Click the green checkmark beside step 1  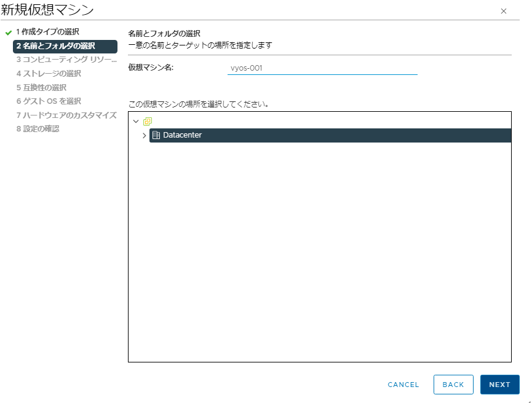pos(9,33)
